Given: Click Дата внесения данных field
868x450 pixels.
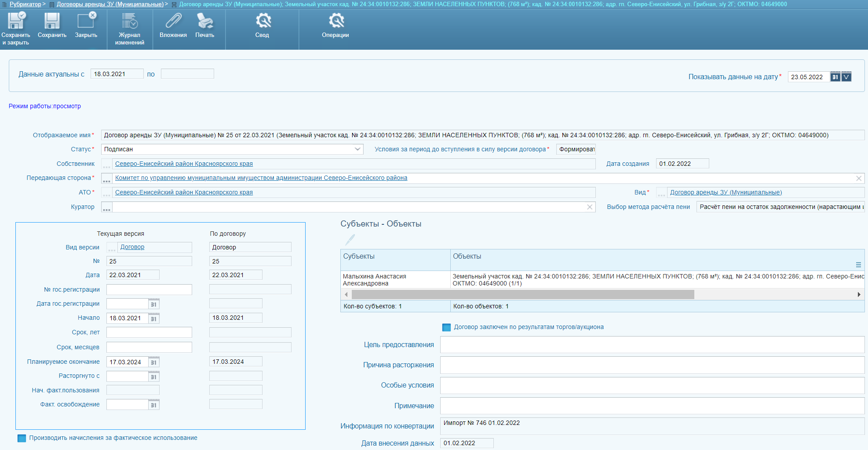Looking at the screenshot, I should coord(467,443).
